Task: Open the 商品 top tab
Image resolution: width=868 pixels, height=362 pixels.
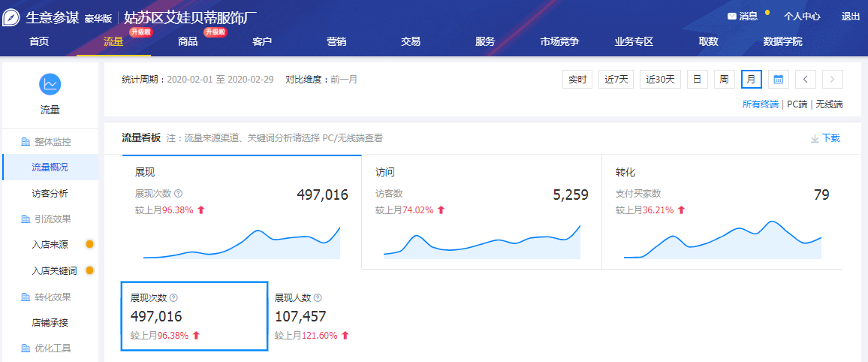Action: (188, 41)
